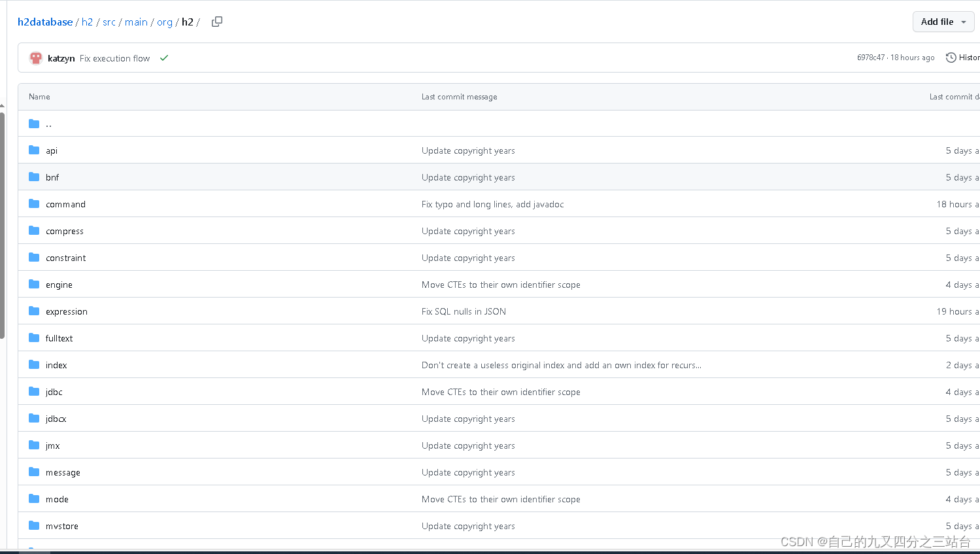Open the jdbcx folder name link
Viewport: 980px width, 554px height.
pyautogui.click(x=56, y=419)
